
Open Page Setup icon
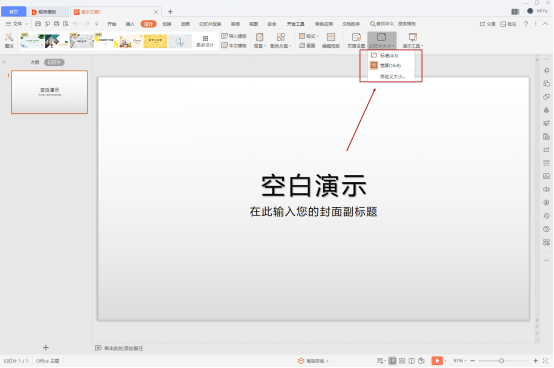(356, 37)
